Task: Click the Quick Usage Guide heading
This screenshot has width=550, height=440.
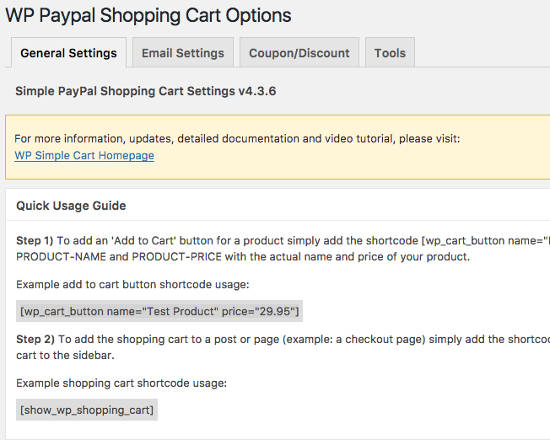Action: (71, 206)
